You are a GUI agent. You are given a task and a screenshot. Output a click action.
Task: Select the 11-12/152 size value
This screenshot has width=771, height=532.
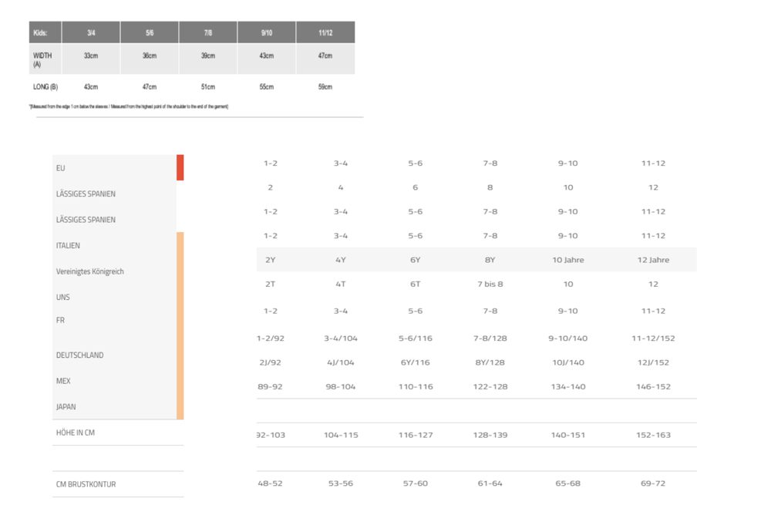653,338
